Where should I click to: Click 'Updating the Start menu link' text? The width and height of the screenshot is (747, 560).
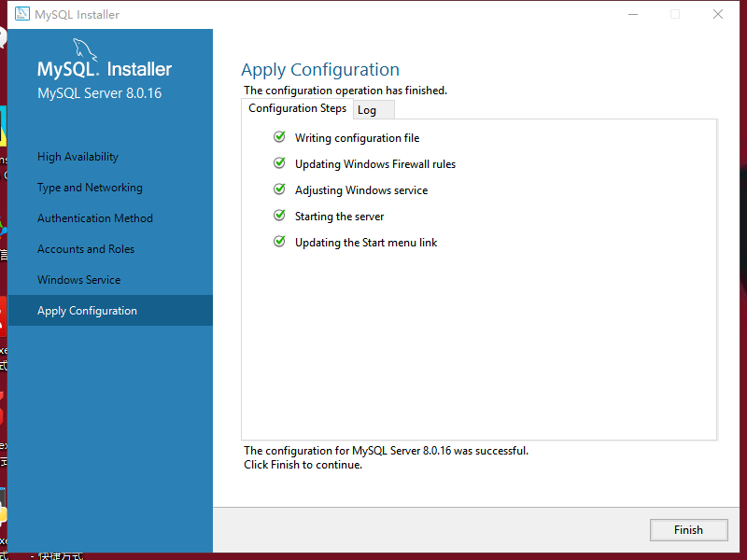(366, 243)
